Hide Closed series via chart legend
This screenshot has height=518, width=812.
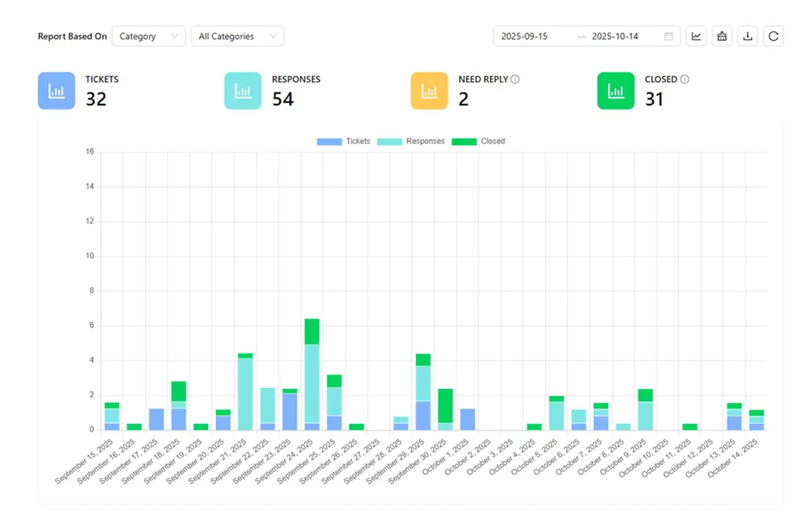[x=478, y=141]
